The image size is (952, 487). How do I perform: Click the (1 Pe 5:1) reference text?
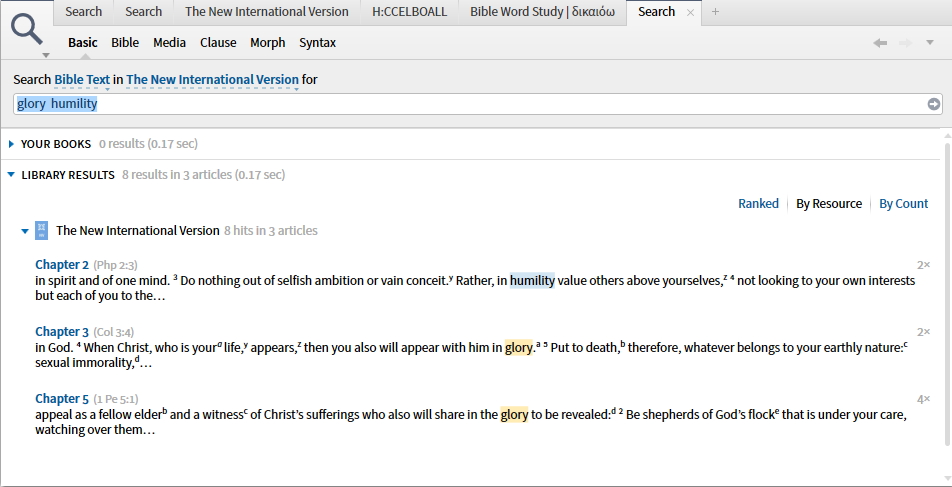tap(115, 399)
